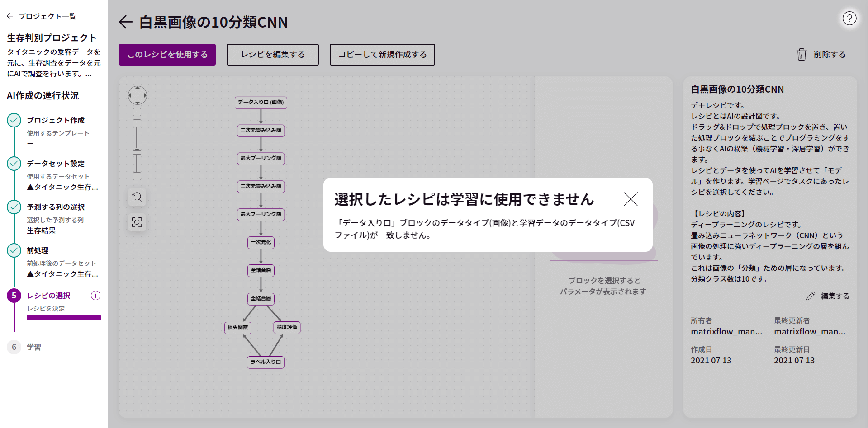Click dataset name under 前処理後のデータセット
868x428 pixels.
point(62,274)
